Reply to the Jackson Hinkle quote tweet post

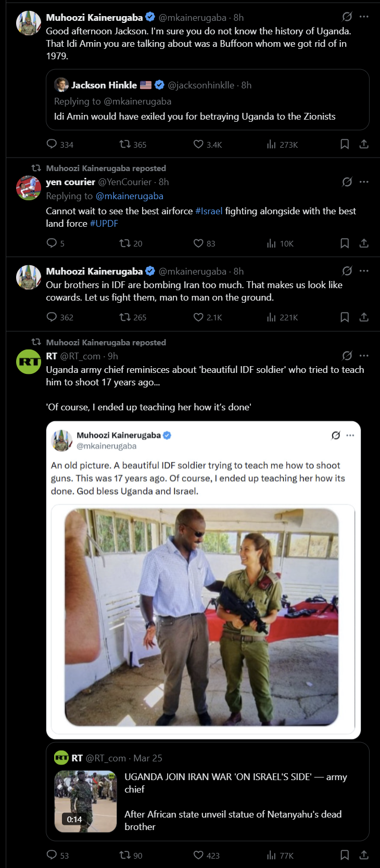pos(52,144)
